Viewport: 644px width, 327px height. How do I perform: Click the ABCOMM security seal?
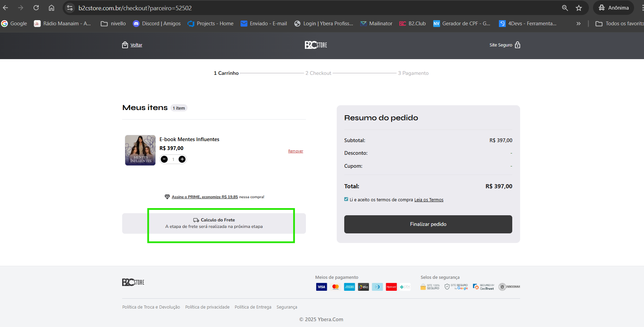pyautogui.click(x=509, y=287)
